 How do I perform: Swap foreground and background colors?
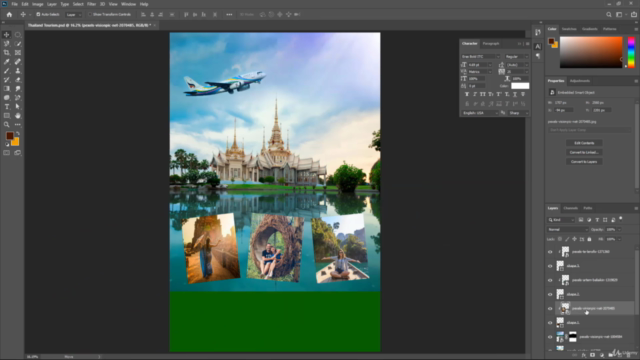[18, 133]
